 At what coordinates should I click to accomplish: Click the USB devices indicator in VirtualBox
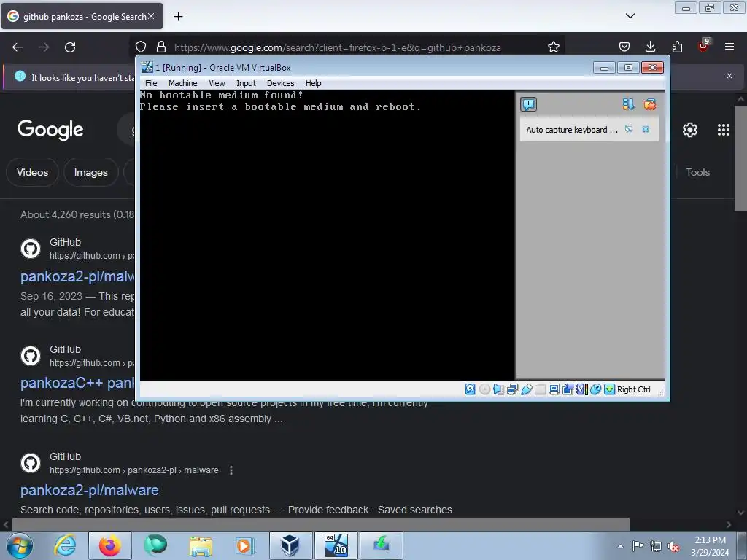tap(527, 389)
